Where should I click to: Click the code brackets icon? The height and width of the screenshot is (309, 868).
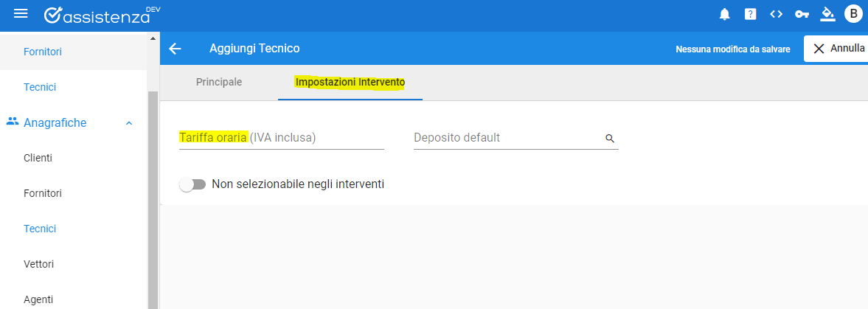point(776,15)
